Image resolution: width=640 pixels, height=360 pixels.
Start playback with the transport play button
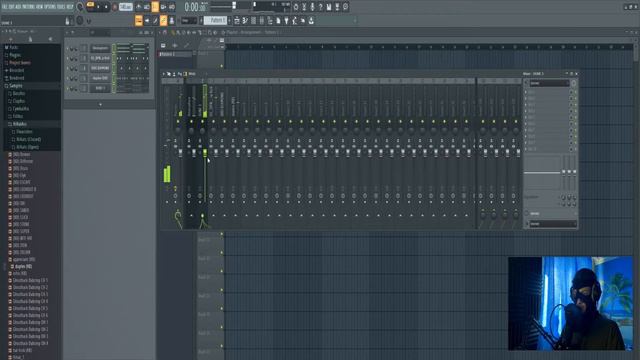click(98, 7)
